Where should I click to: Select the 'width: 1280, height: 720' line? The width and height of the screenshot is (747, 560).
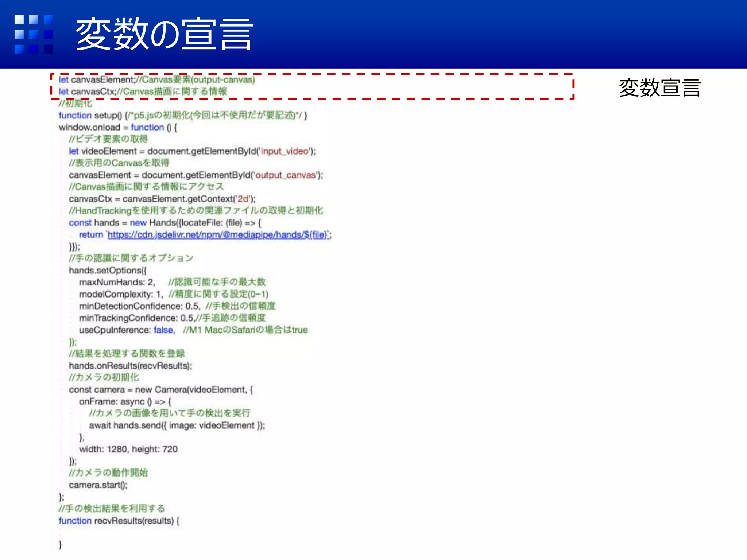tap(128, 449)
